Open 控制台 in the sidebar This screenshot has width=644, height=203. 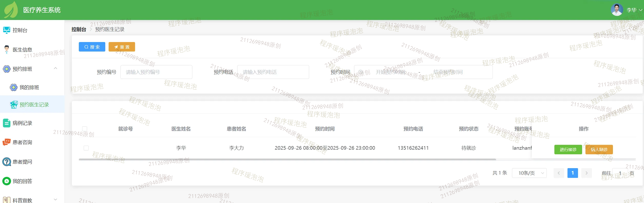32,30
